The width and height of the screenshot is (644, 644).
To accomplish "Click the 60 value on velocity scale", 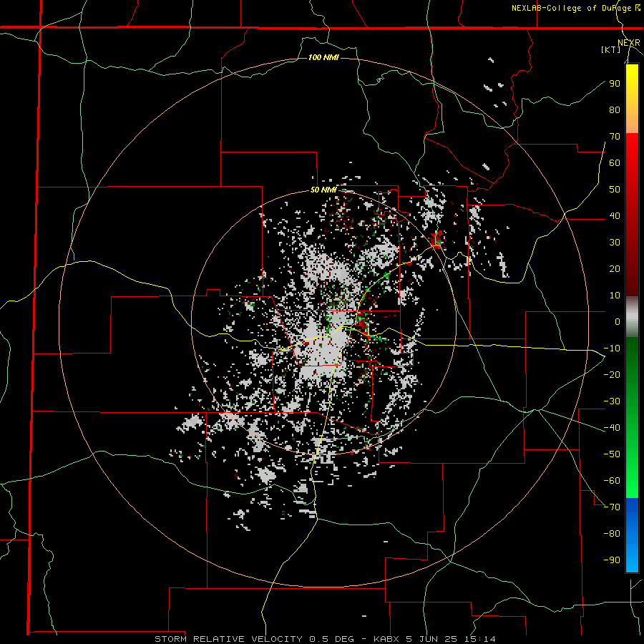I will click(615, 163).
